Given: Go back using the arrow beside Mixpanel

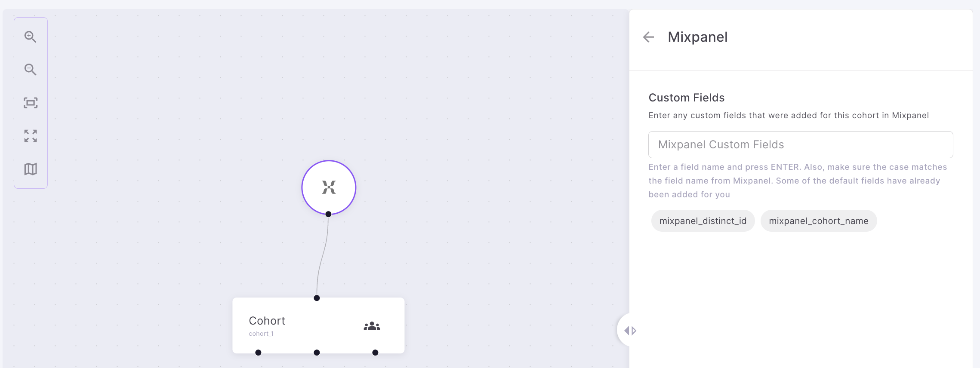Looking at the screenshot, I should [x=648, y=37].
